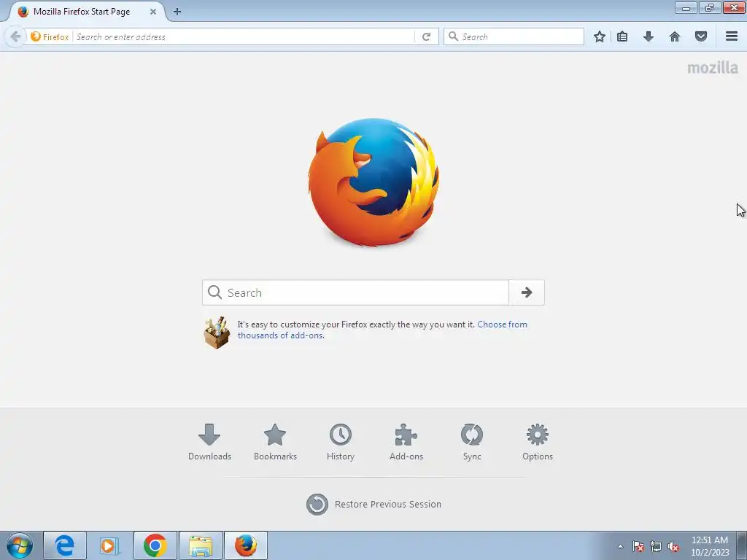Open Bookmarks from the start page
747x560 pixels.
(275, 443)
